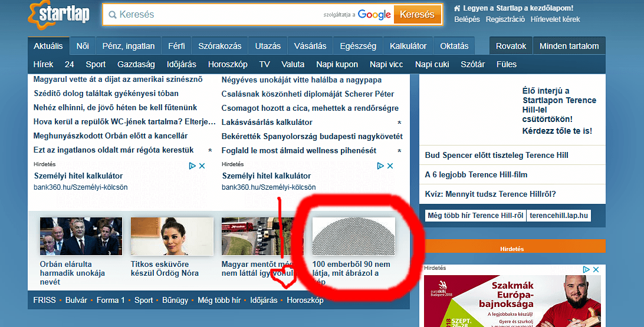Open the Kvíz: Mennyit tudsz Terence Hillről link

click(490, 194)
